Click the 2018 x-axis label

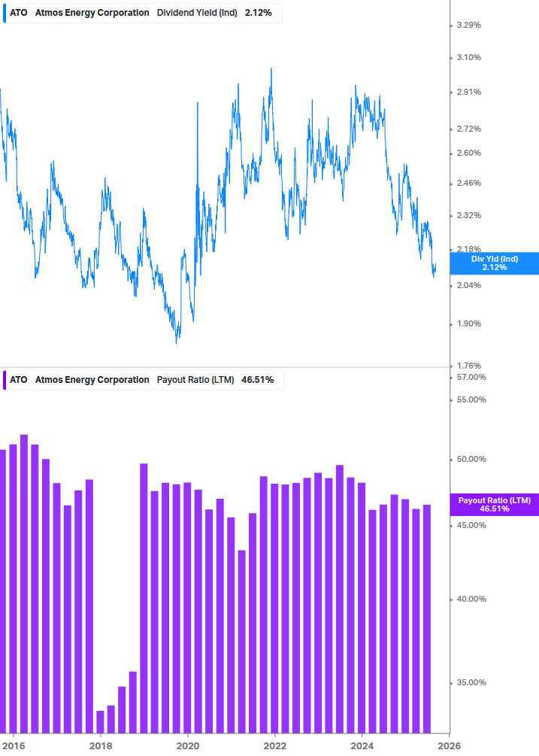click(x=101, y=746)
